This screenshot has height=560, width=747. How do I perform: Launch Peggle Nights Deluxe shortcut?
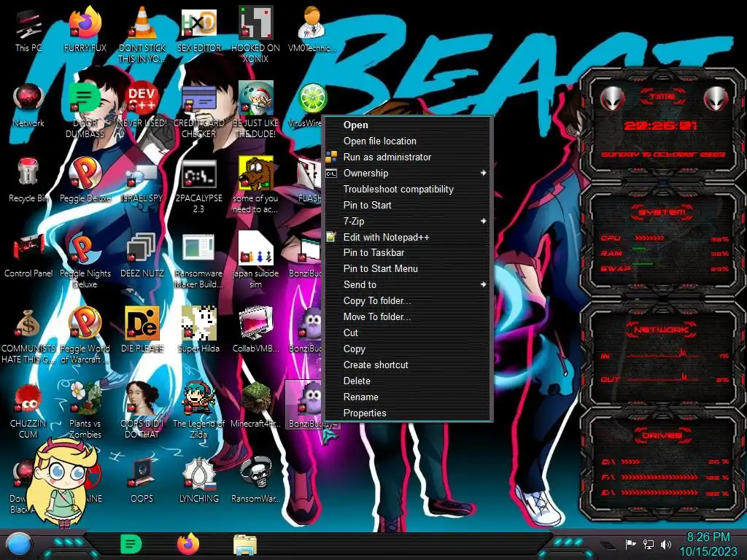[85, 260]
